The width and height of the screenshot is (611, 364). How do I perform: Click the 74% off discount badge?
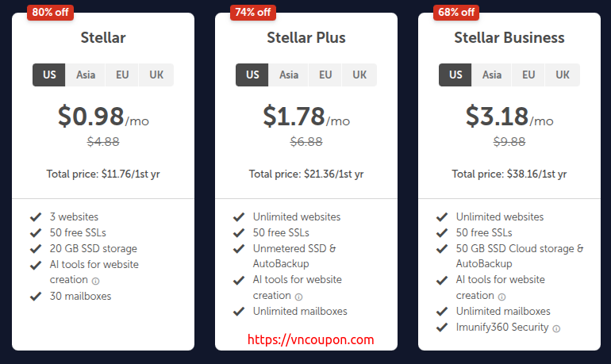click(252, 12)
